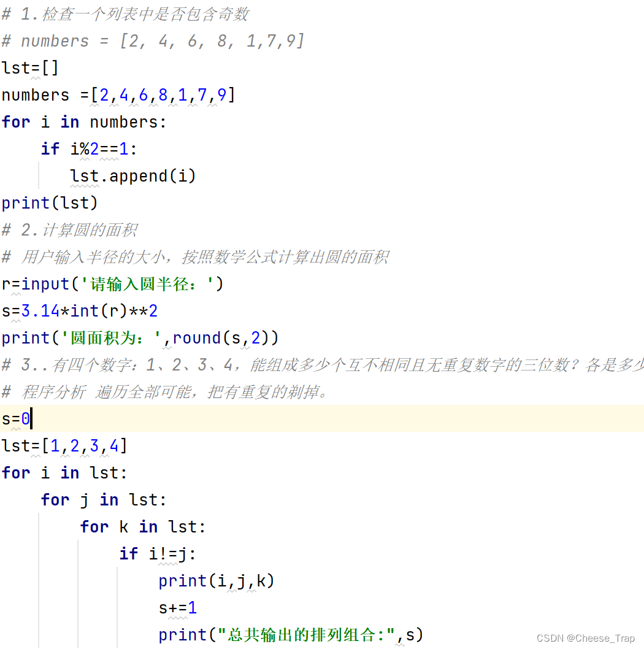Click the lst=[] empty list line

click(29, 67)
